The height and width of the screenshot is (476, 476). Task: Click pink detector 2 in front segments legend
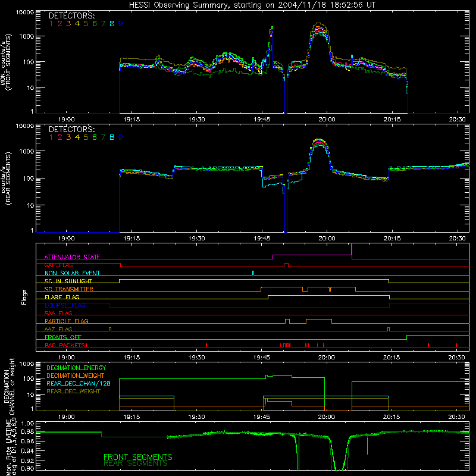(60, 24)
